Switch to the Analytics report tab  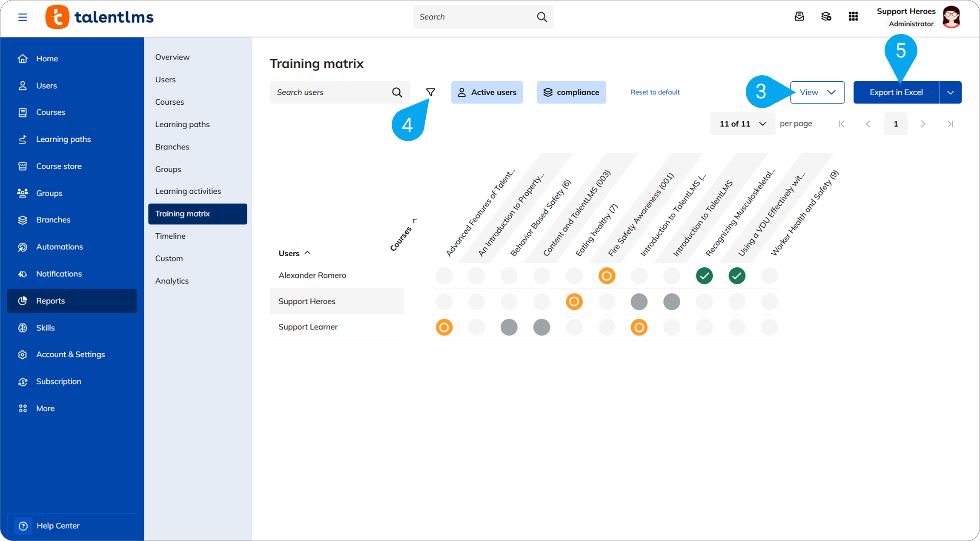tap(198, 281)
